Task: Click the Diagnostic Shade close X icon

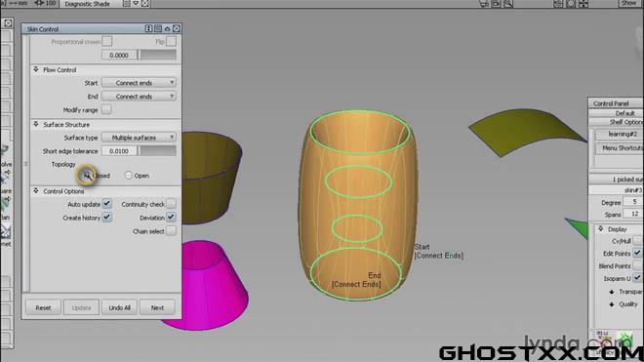Action: point(145,4)
